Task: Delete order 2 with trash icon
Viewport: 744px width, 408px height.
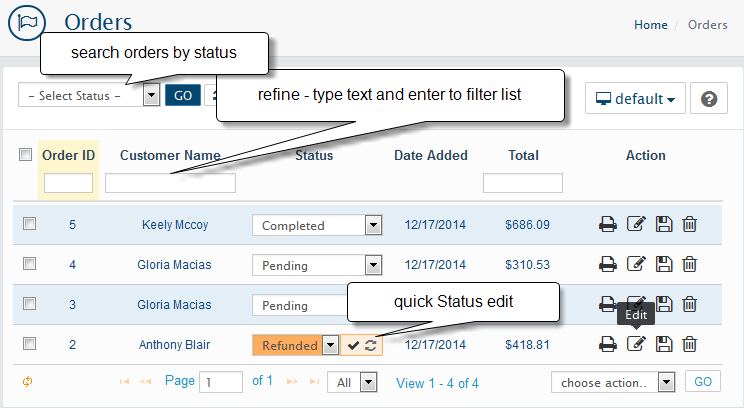Action: click(x=689, y=344)
